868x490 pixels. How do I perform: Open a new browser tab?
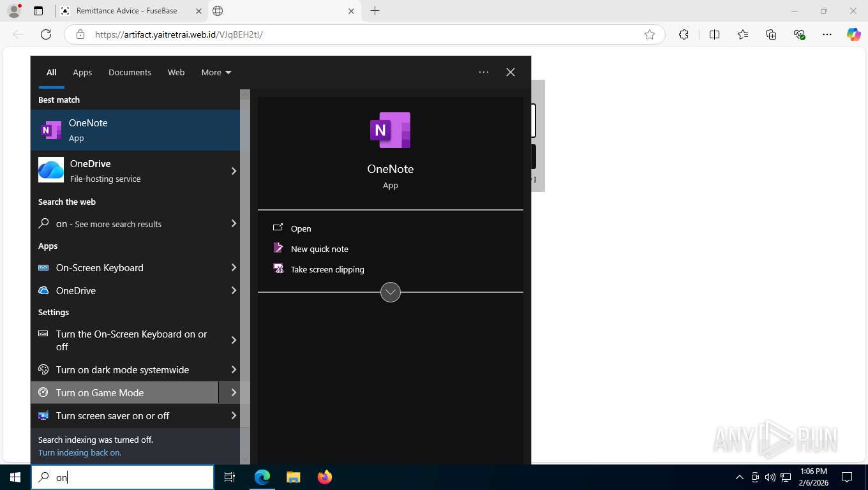coord(375,11)
